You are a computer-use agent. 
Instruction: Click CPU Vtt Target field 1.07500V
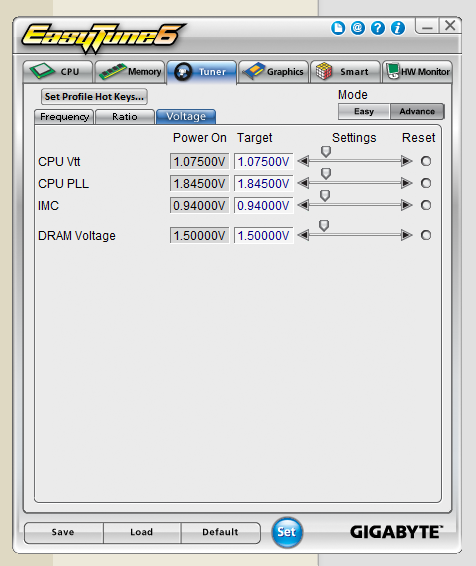tap(264, 161)
